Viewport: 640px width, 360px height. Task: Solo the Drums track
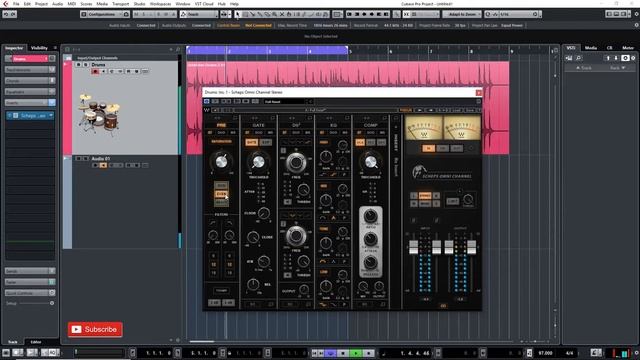[86, 64]
